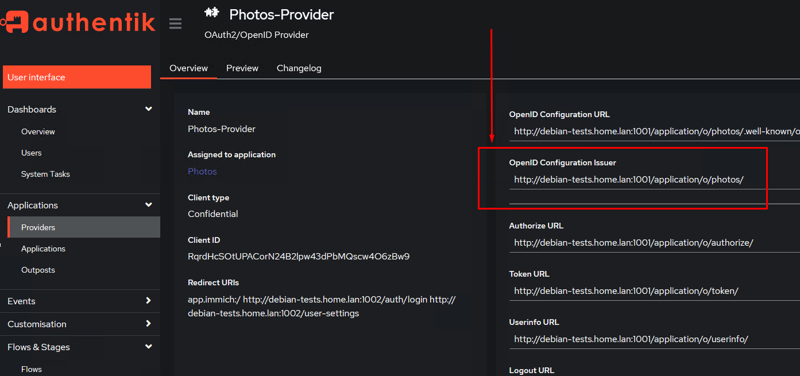Collapse the Flows & Stages section

(x=80, y=347)
